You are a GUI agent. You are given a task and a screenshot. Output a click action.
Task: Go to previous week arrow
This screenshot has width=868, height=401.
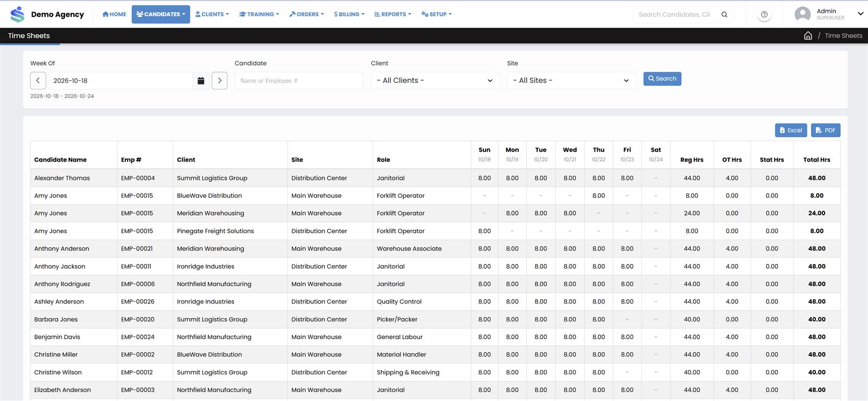38,81
